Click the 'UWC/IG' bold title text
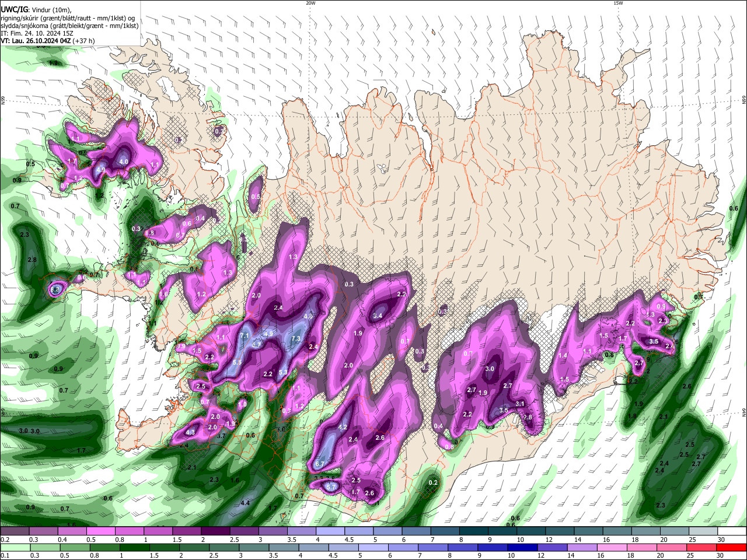The height and width of the screenshot is (560, 747). [13, 9]
